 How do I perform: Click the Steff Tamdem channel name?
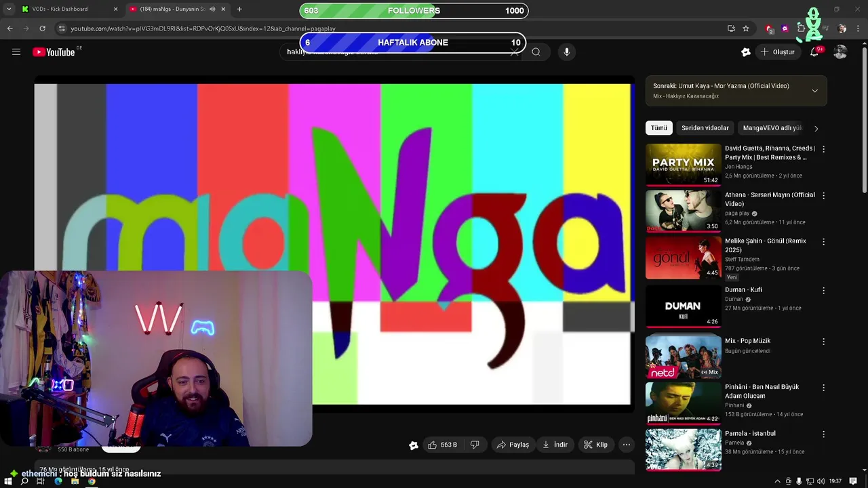click(742, 260)
